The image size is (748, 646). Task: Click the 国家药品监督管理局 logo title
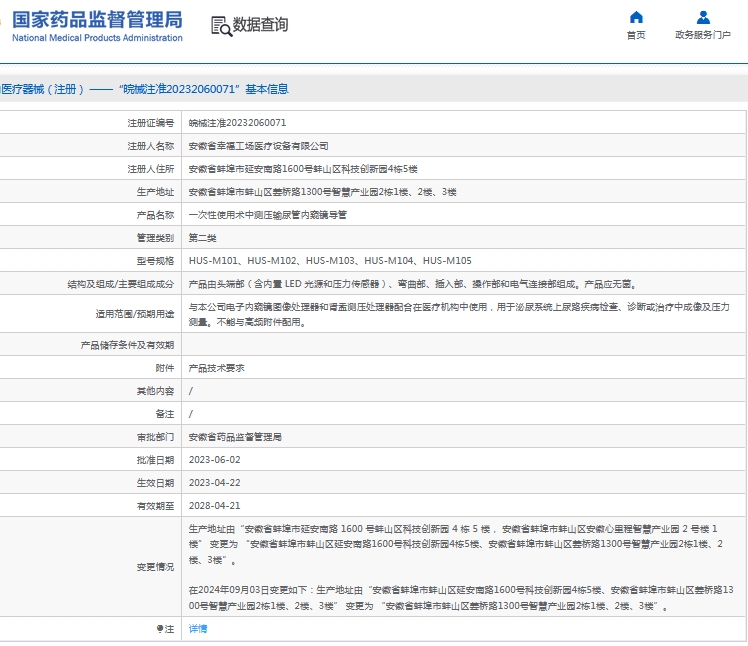[97, 20]
